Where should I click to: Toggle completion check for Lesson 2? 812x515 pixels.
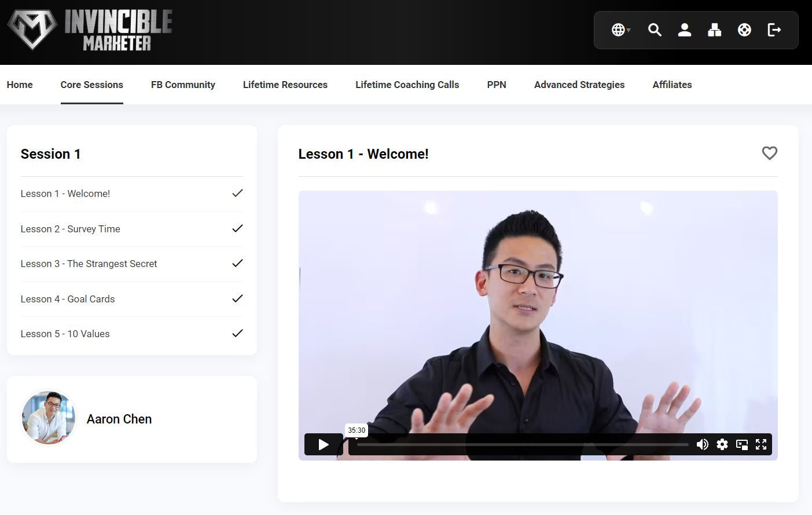coord(237,228)
